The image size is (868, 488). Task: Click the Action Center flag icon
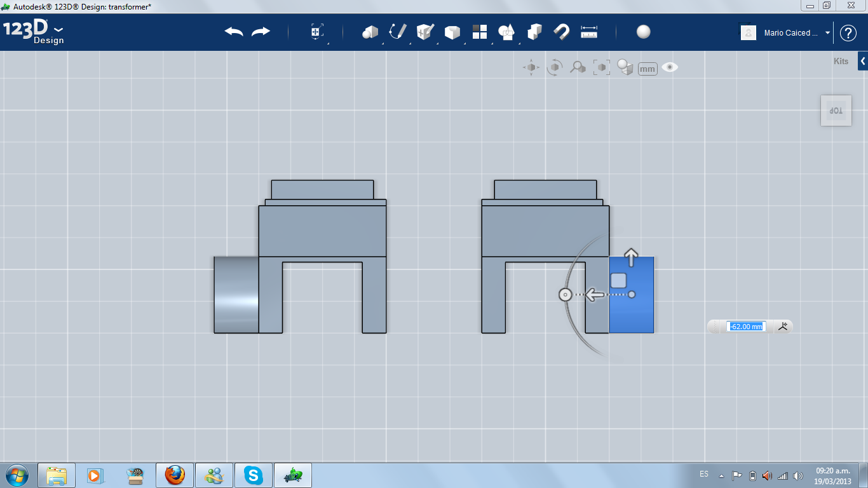[x=736, y=475]
